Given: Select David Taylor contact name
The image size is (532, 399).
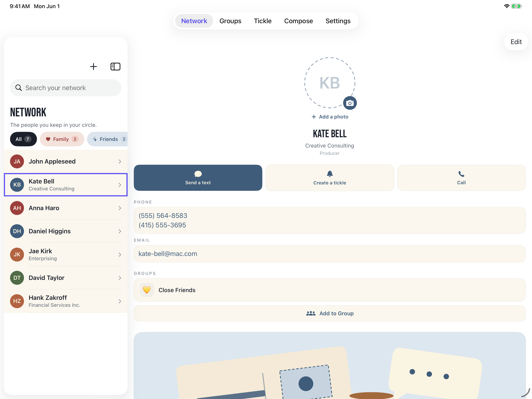Looking at the screenshot, I should pyautogui.click(x=47, y=278).
